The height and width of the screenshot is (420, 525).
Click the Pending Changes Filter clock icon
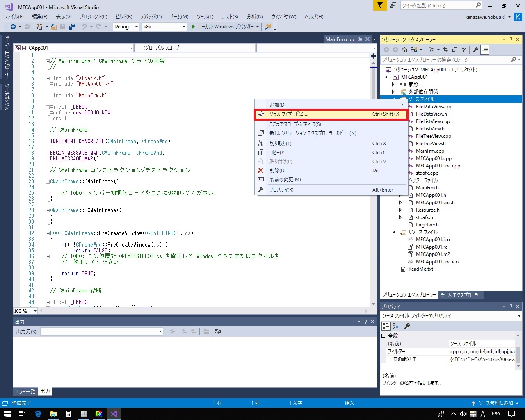coord(432,50)
